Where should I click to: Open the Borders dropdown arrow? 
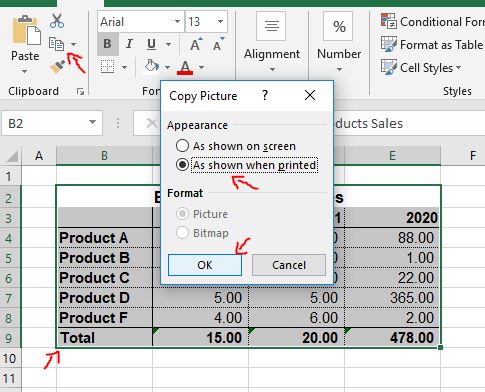coord(124,67)
